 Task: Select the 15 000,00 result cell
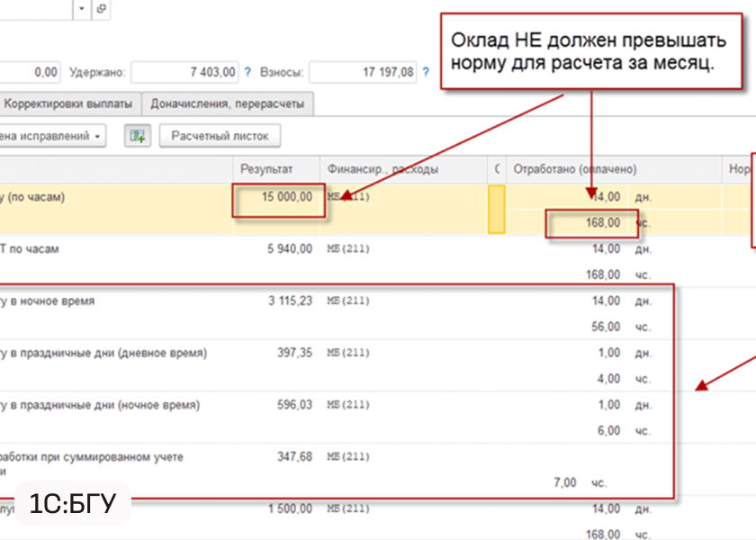[x=277, y=197]
